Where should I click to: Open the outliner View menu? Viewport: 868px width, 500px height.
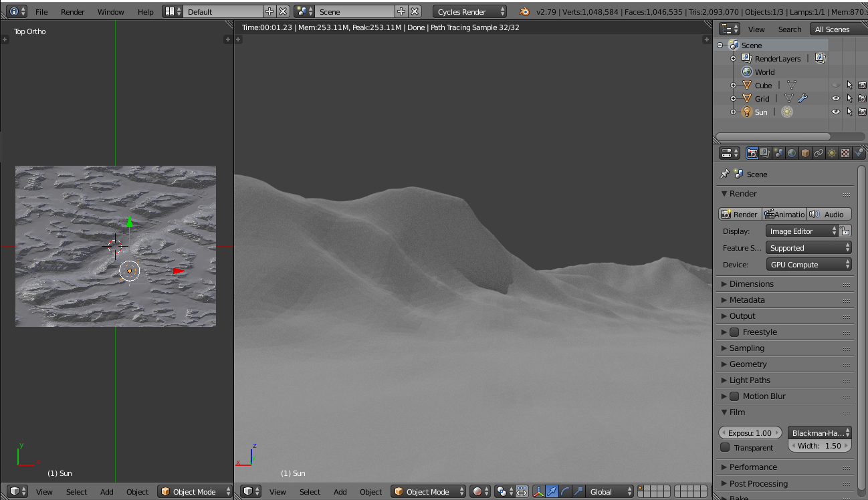tap(756, 29)
